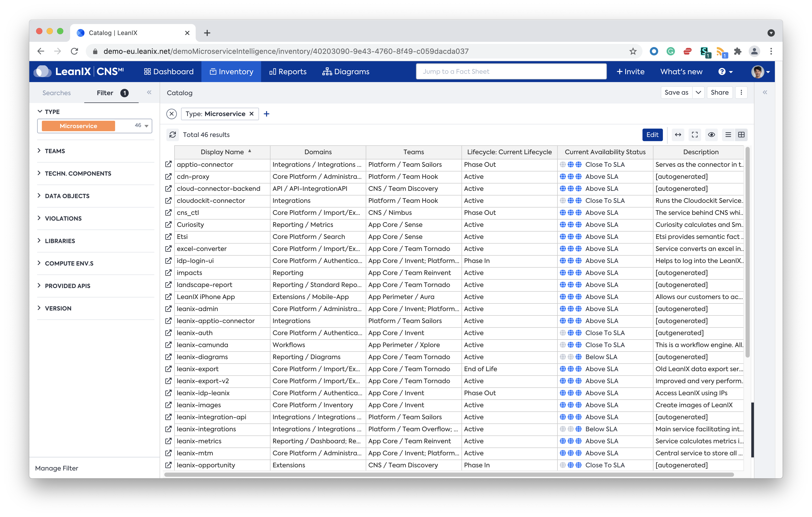Click the horizontal table scrollbar
The height and width of the screenshot is (517, 812).
pos(448,475)
